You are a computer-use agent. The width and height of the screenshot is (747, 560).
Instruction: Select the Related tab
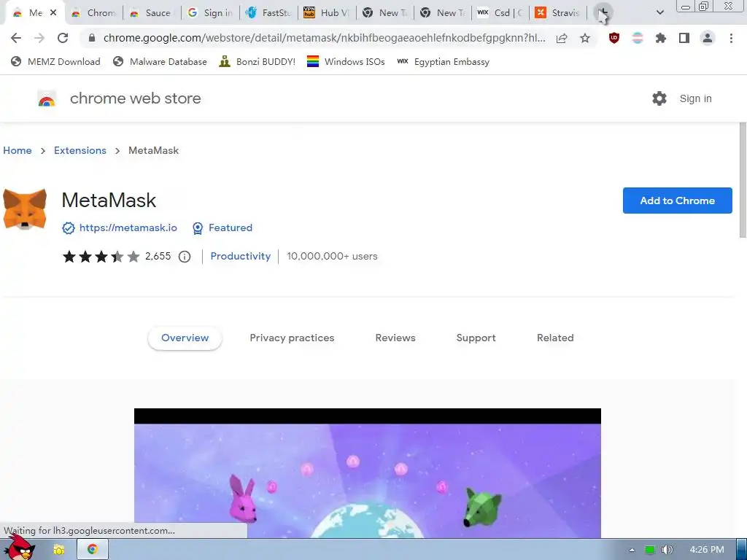555,338
